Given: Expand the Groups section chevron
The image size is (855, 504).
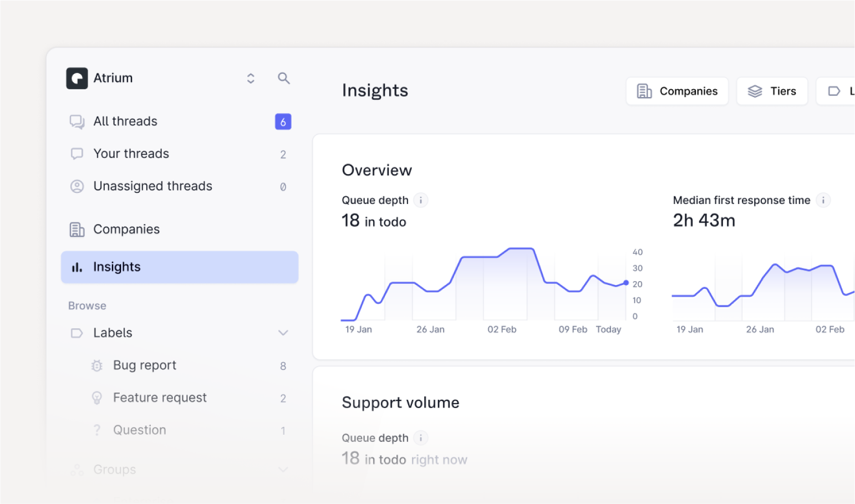Looking at the screenshot, I should [283, 470].
